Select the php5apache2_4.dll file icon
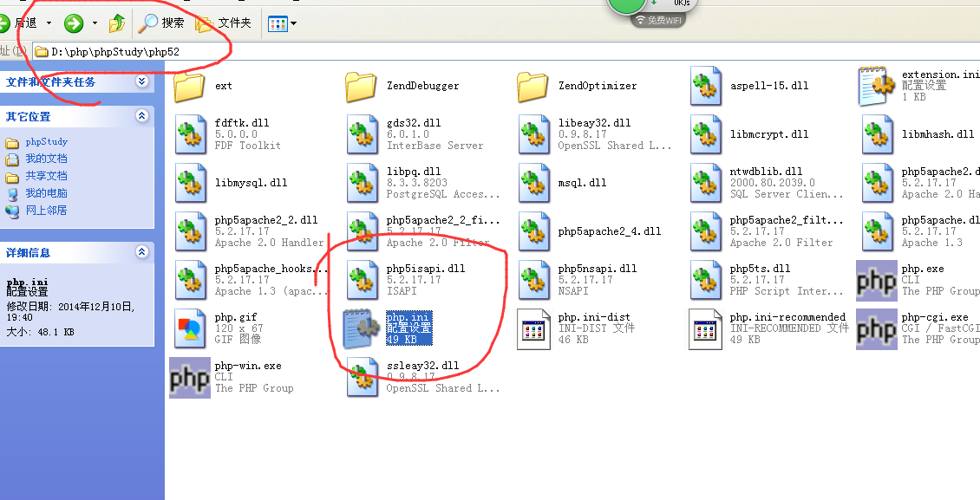Image resolution: width=980 pixels, height=500 pixels. 534,231
